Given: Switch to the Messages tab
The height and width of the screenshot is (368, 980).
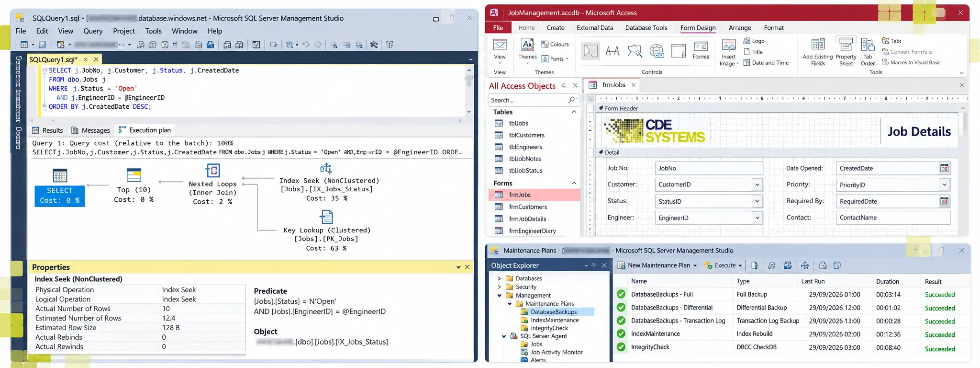Looking at the screenshot, I should click(90, 130).
